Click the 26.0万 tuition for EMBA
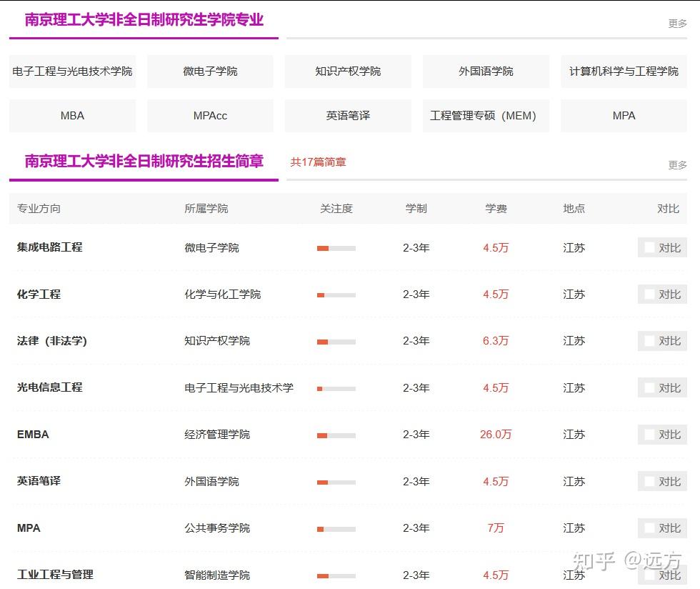 (496, 435)
